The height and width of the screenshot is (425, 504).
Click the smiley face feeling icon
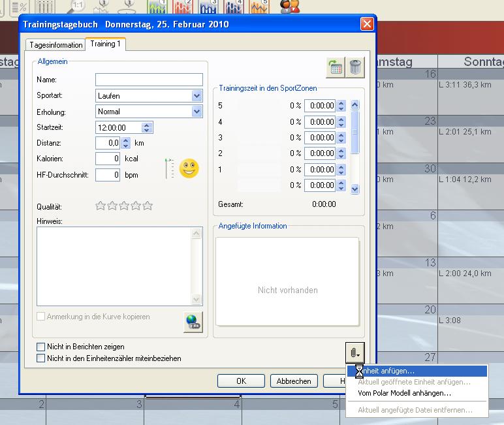pos(188,168)
